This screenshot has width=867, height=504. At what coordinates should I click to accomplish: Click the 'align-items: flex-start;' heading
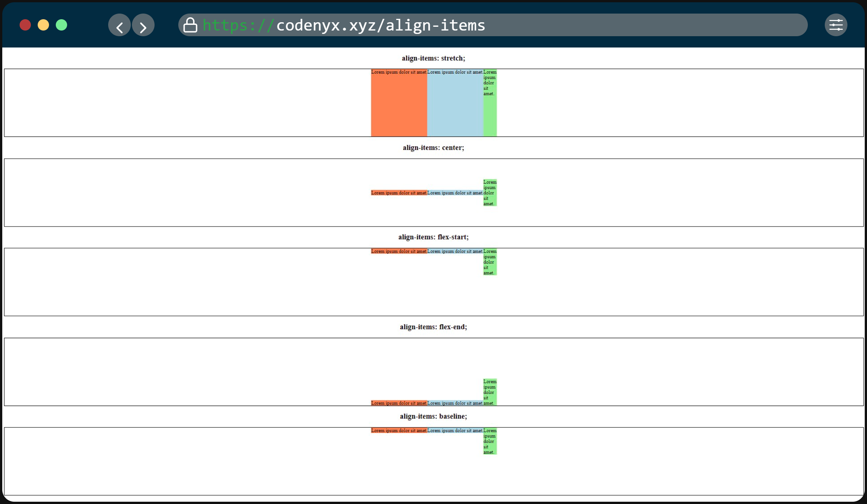[433, 237]
